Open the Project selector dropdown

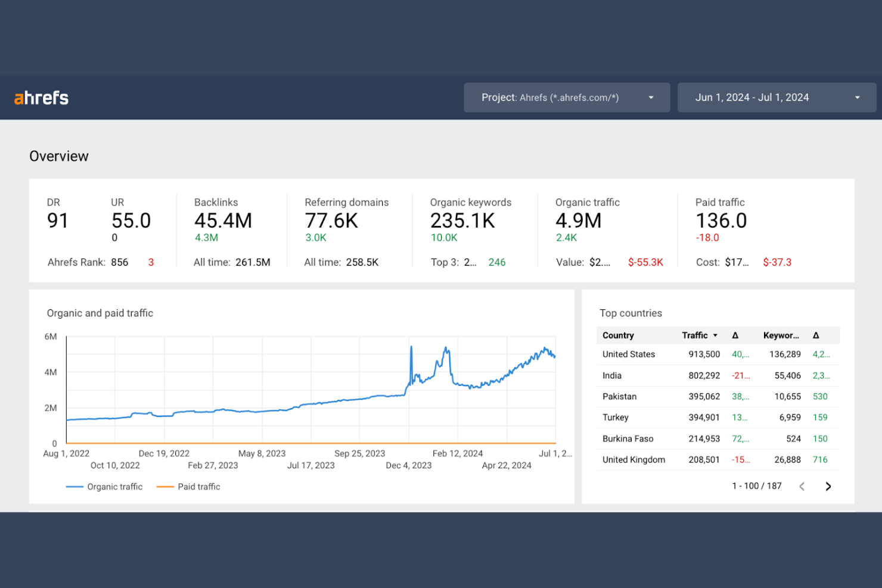click(x=566, y=97)
